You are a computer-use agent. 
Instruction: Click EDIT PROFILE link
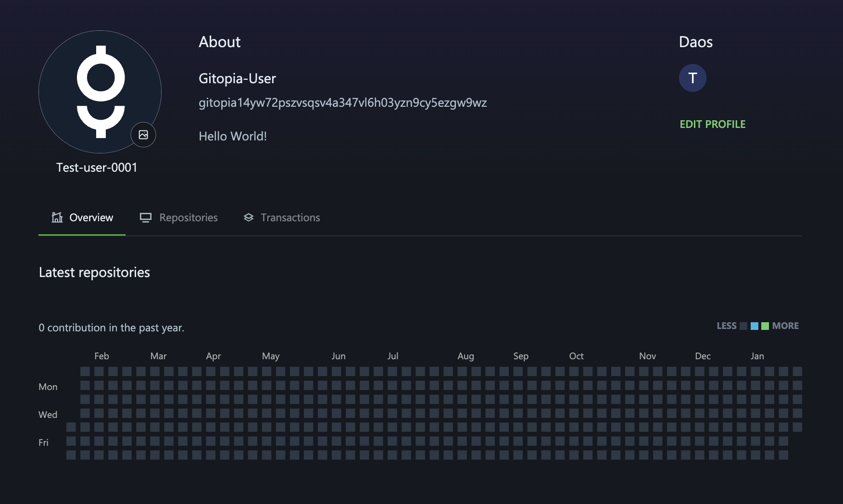[712, 124]
